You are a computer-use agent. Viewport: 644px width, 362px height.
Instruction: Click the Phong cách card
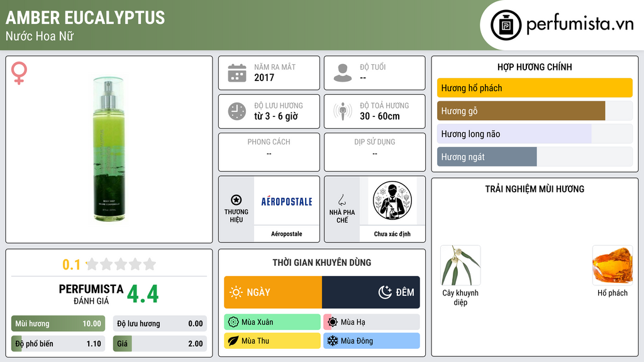269,152
